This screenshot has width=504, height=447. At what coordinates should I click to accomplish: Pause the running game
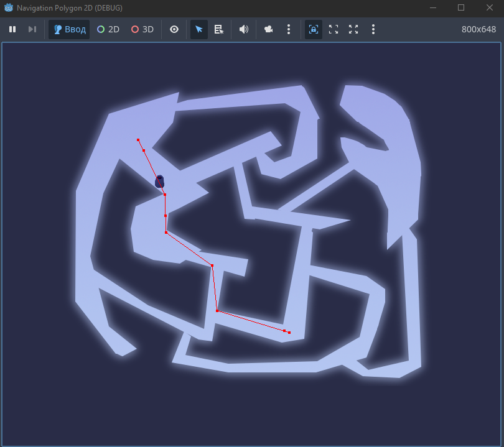pyautogui.click(x=12, y=29)
